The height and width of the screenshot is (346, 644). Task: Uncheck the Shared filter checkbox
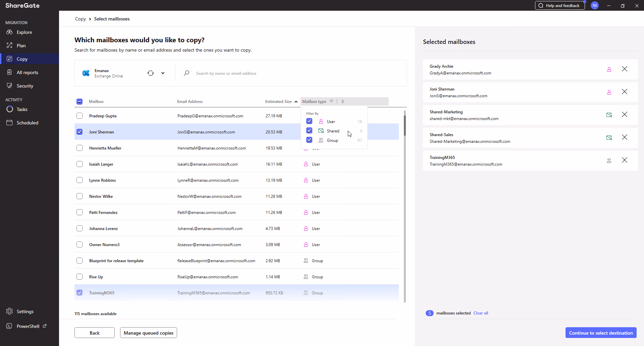[x=309, y=130]
